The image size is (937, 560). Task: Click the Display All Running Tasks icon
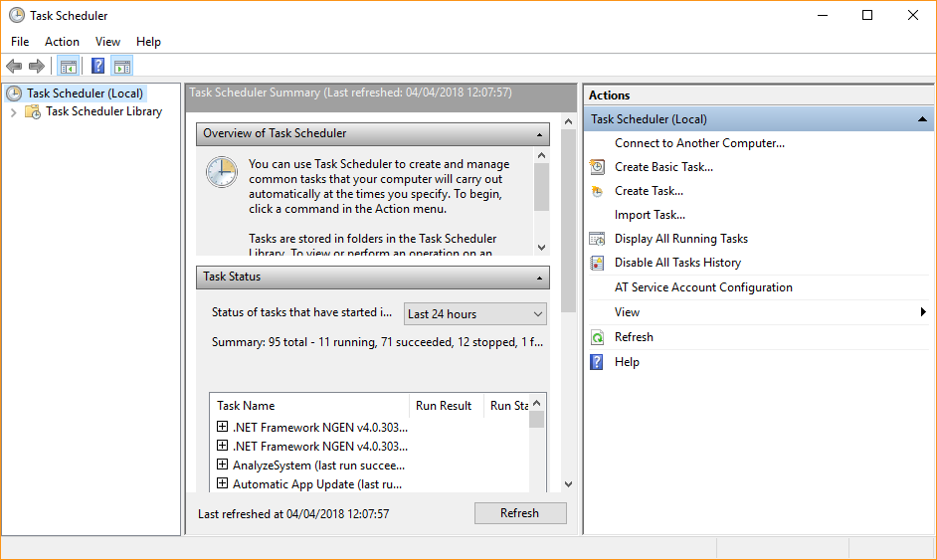click(x=597, y=239)
